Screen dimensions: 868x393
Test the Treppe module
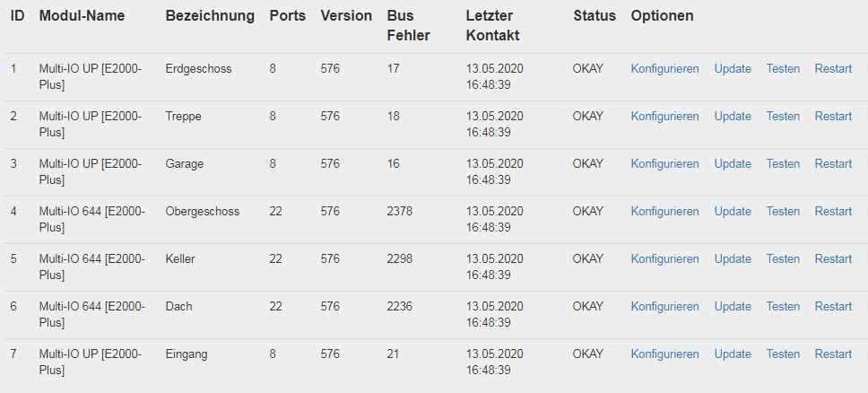783,117
